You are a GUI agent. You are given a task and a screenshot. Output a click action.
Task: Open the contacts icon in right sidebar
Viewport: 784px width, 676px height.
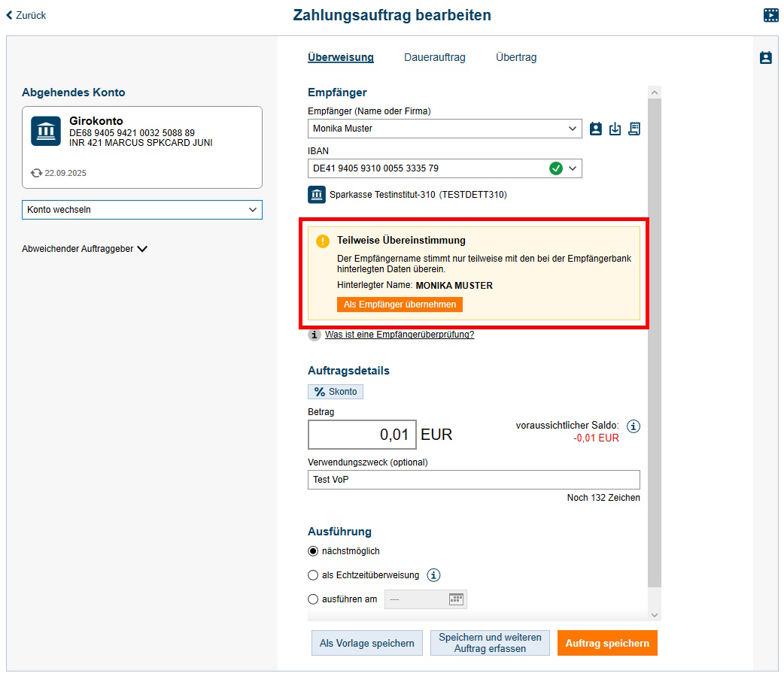pyautogui.click(x=766, y=58)
